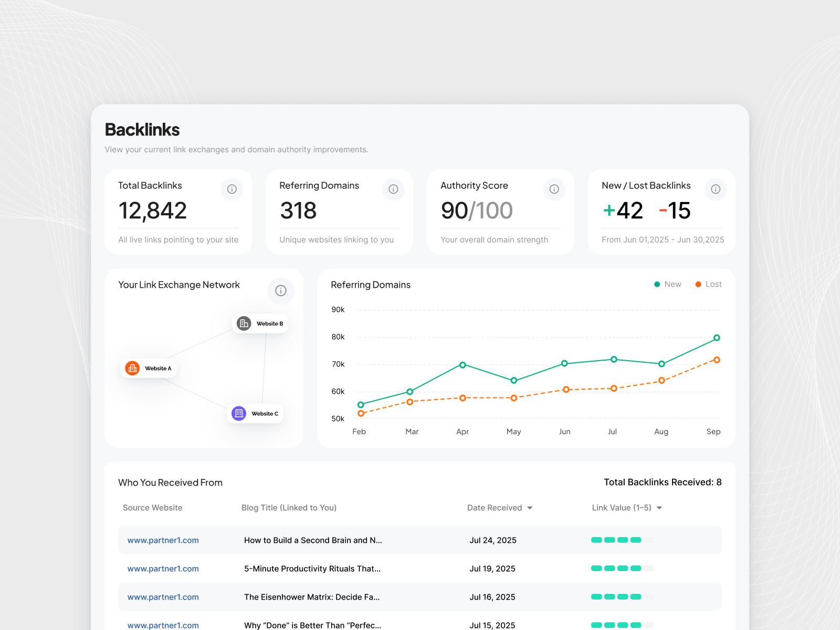Open the Authority Score info icon
Image resolution: width=840 pixels, height=630 pixels.
click(x=554, y=190)
